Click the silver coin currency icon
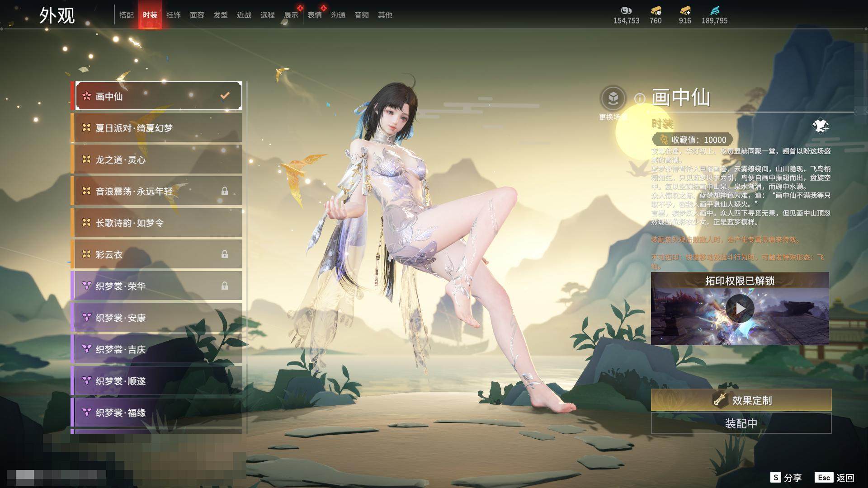The width and height of the screenshot is (868, 488). [x=626, y=10]
